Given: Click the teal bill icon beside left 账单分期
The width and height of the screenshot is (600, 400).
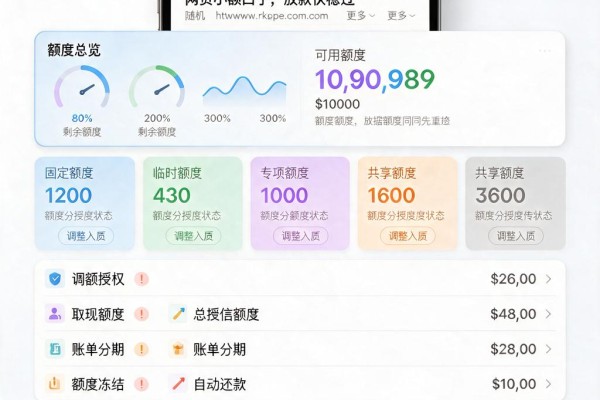Looking at the screenshot, I should (55, 349).
